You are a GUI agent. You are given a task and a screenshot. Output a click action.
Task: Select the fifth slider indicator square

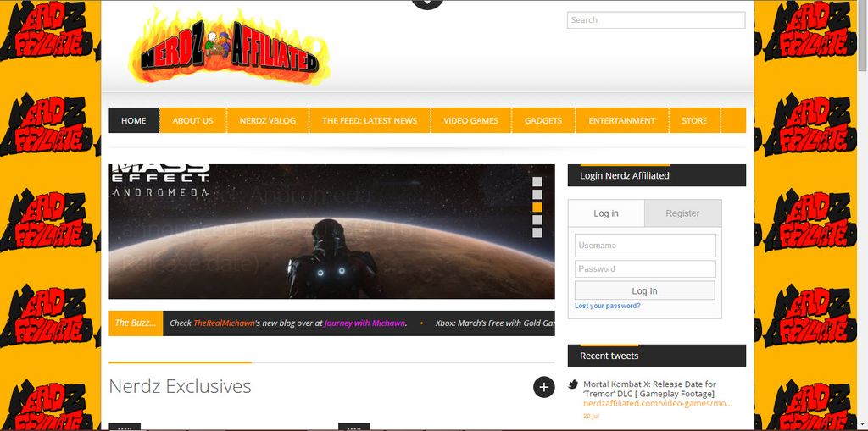(x=537, y=232)
